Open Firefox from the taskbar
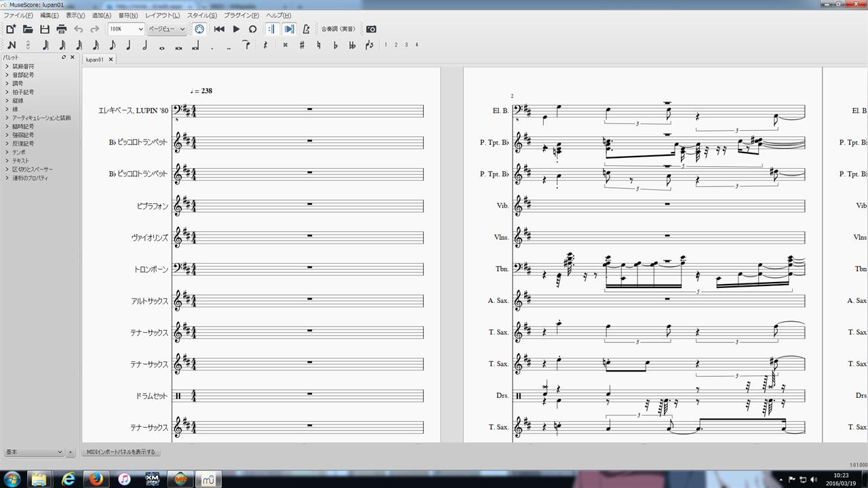 tap(96, 479)
